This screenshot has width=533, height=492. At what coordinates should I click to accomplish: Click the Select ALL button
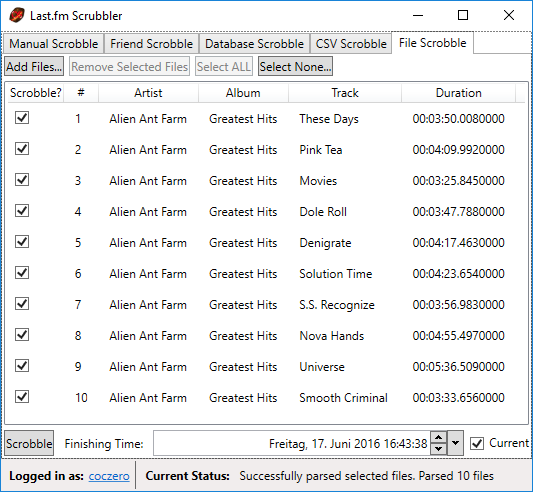click(x=224, y=66)
